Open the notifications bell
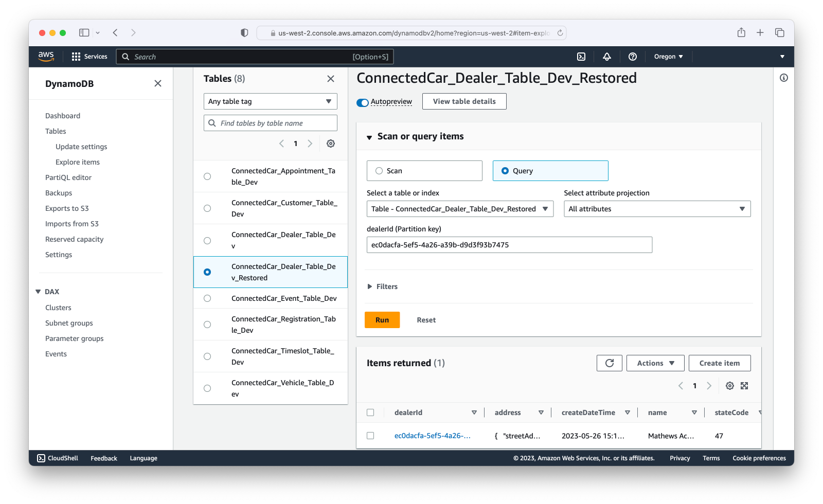 click(607, 57)
